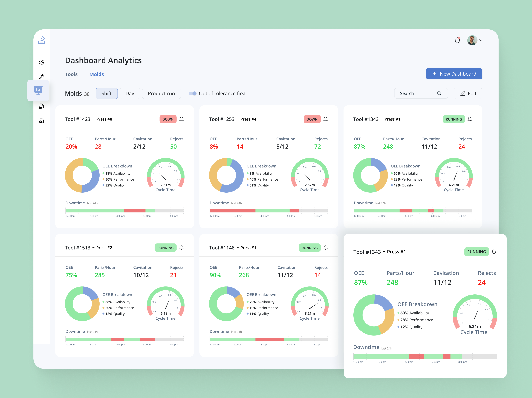The image size is (532, 398).
Task: Click the wrench tools sidebar icon
Action: (x=42, y=77)
